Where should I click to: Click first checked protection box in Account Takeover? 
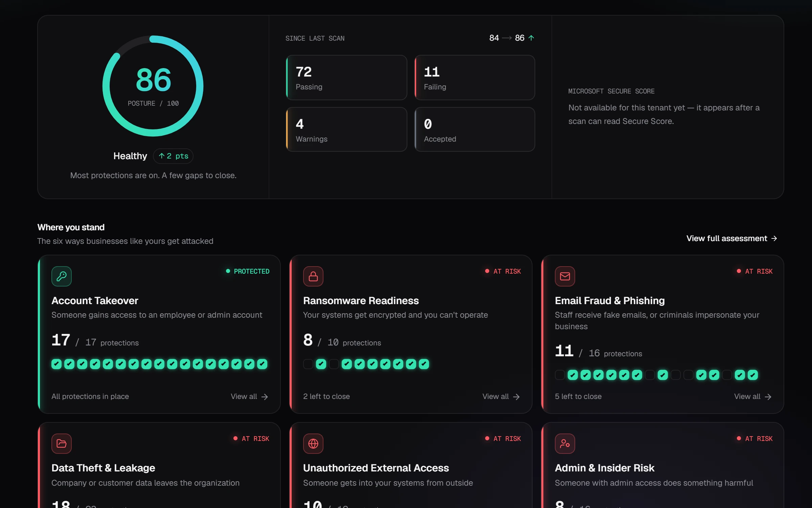[57, 364]
